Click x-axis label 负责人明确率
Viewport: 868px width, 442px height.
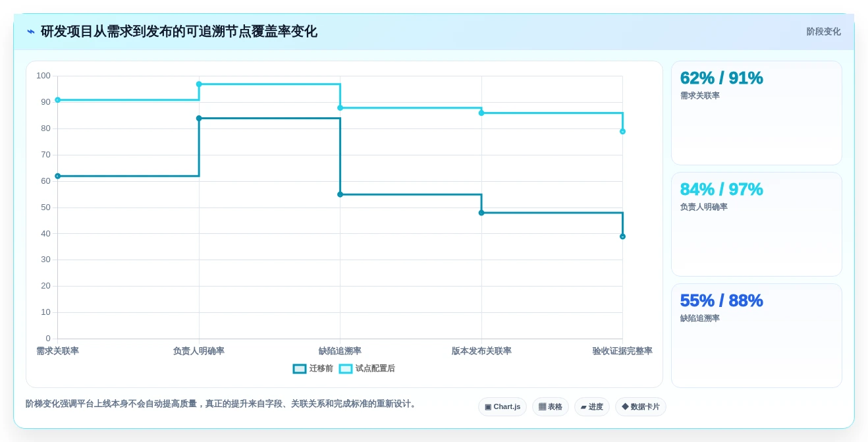(199, 351)
